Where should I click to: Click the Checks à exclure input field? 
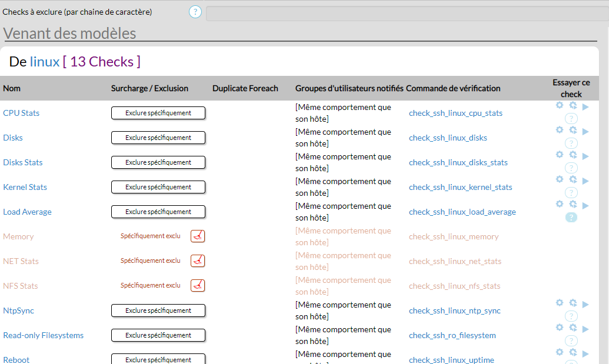point(406,13)
